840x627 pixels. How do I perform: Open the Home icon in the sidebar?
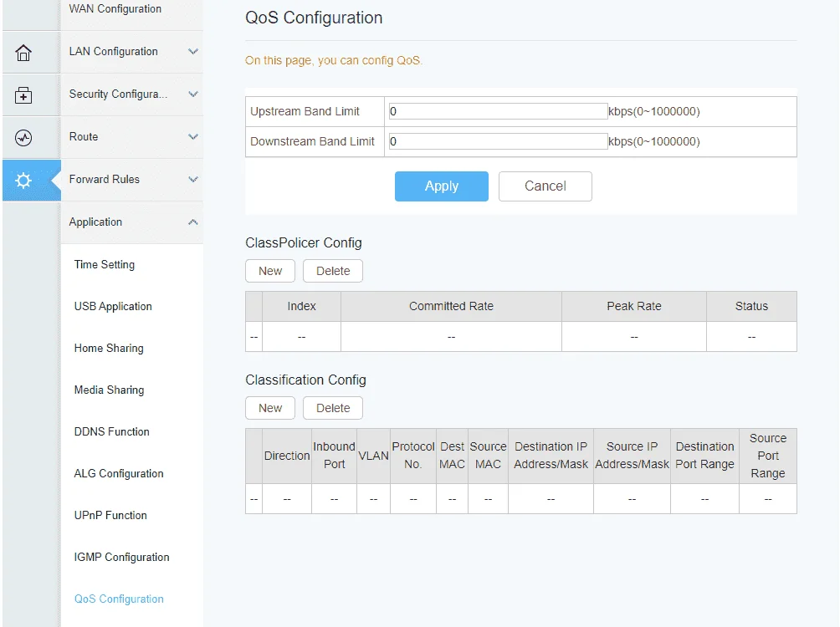click(23, 53)
